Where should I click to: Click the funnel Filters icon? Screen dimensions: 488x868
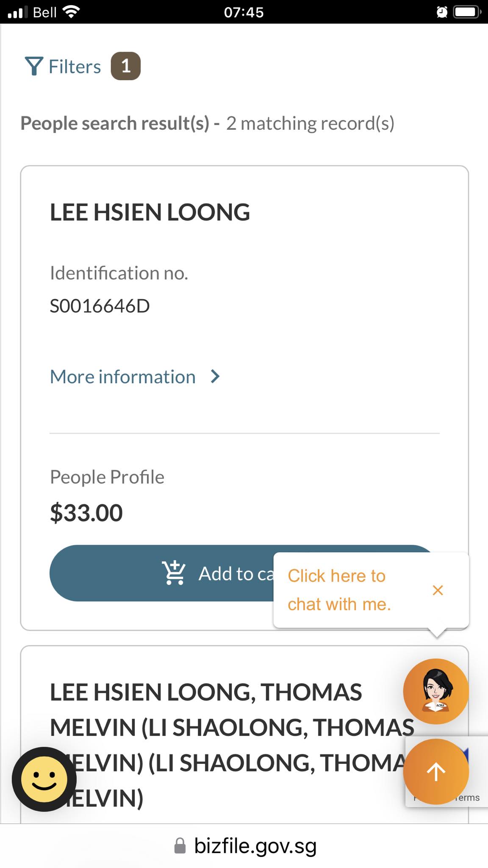coord(34,66)
